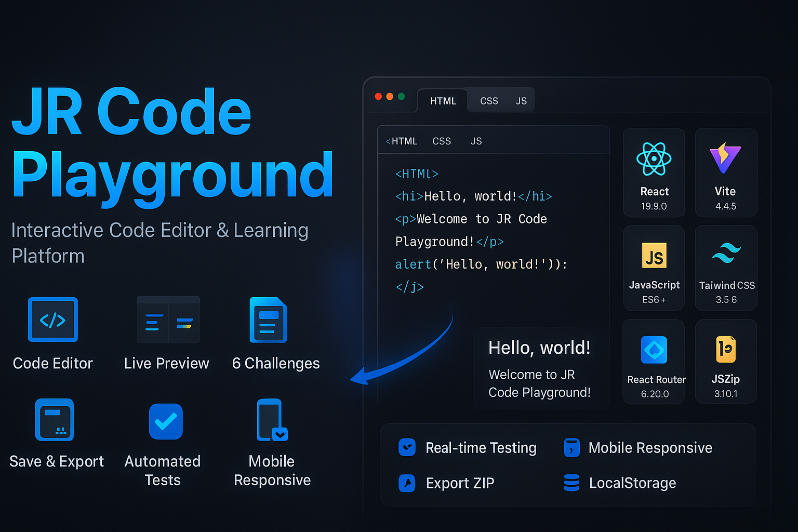Click the Code Editor feature icon
The image size is (798, 532).
52,319
